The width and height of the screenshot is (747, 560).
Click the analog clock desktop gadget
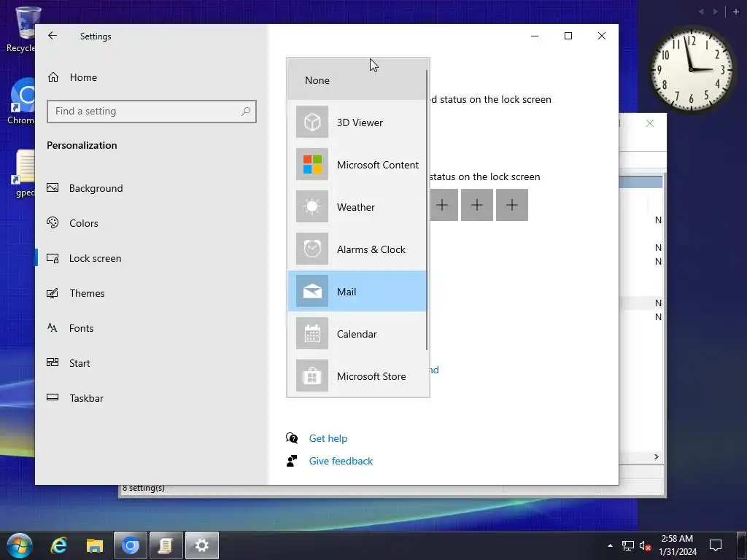pyautogui.click(x=691, y=69)
